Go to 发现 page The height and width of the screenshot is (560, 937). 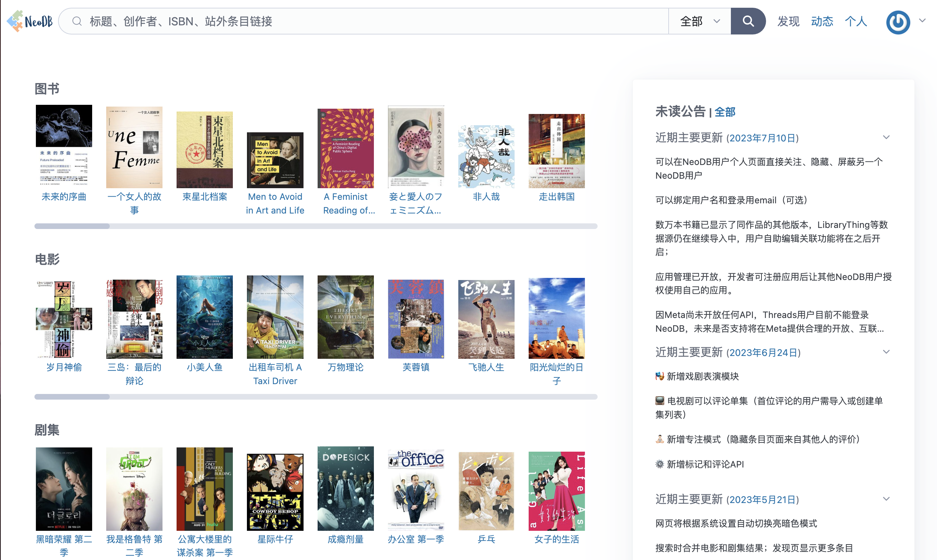click(788, 21)
